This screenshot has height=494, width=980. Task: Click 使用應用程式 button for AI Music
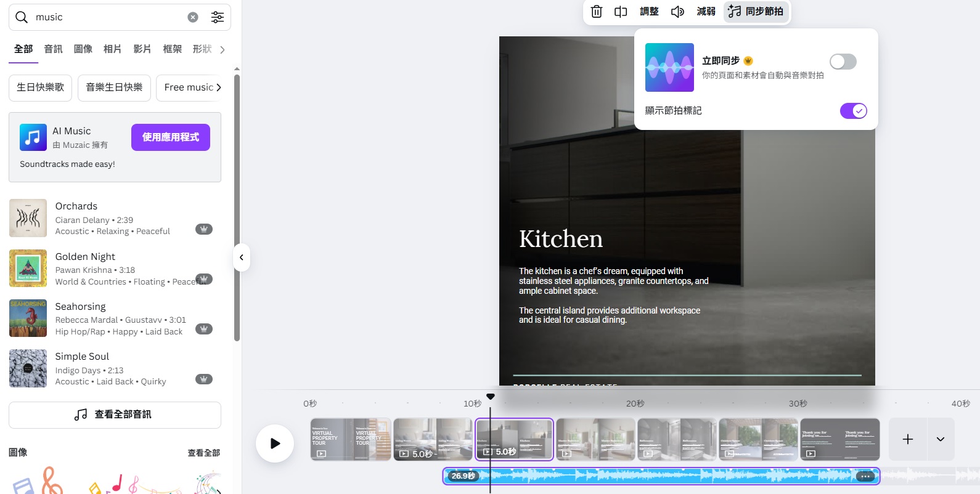171,137
